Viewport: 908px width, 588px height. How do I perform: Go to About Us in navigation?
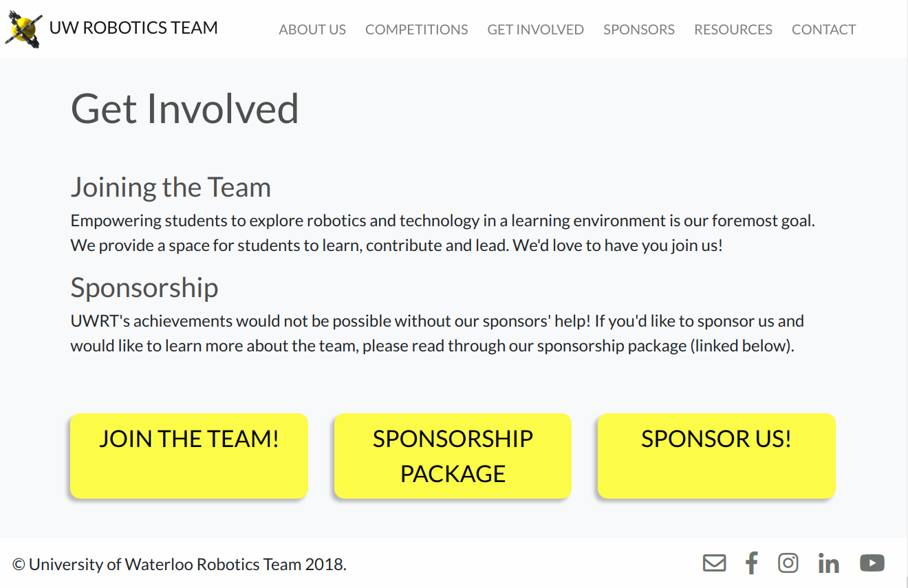click(312, 30)
